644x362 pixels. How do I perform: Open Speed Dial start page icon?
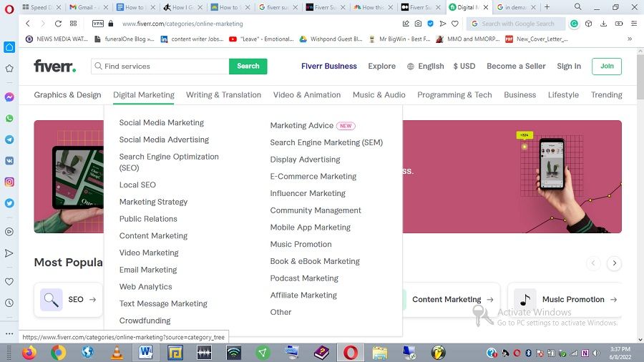73,24
